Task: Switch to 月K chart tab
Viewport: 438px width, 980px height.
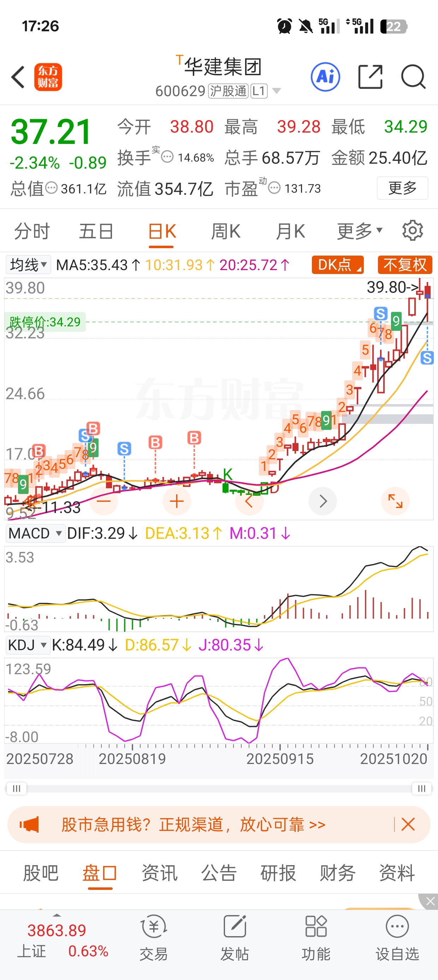Action: coord(290,231)
